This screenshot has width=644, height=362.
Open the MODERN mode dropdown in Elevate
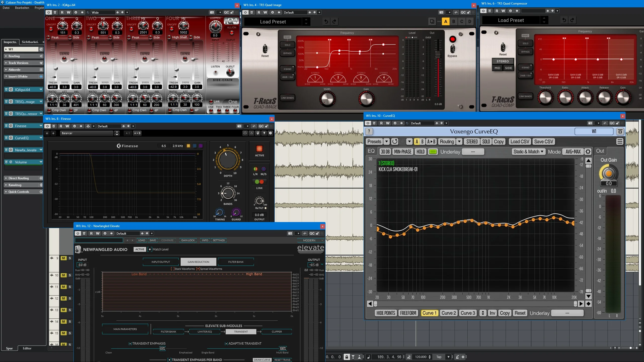(311, 240)
